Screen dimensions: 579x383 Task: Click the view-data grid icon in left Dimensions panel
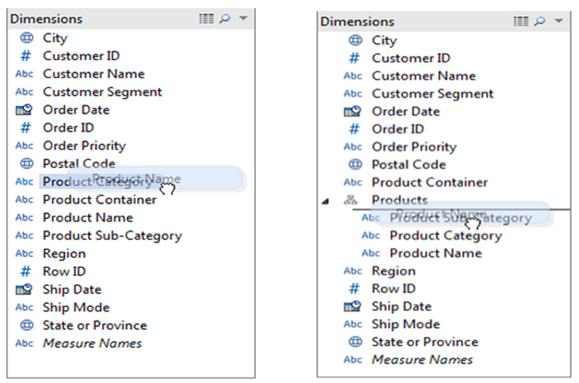(x=206, y=18)
